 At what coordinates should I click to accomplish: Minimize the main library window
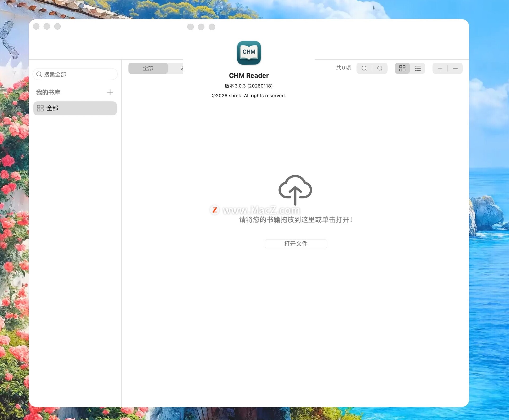[47, 26]
